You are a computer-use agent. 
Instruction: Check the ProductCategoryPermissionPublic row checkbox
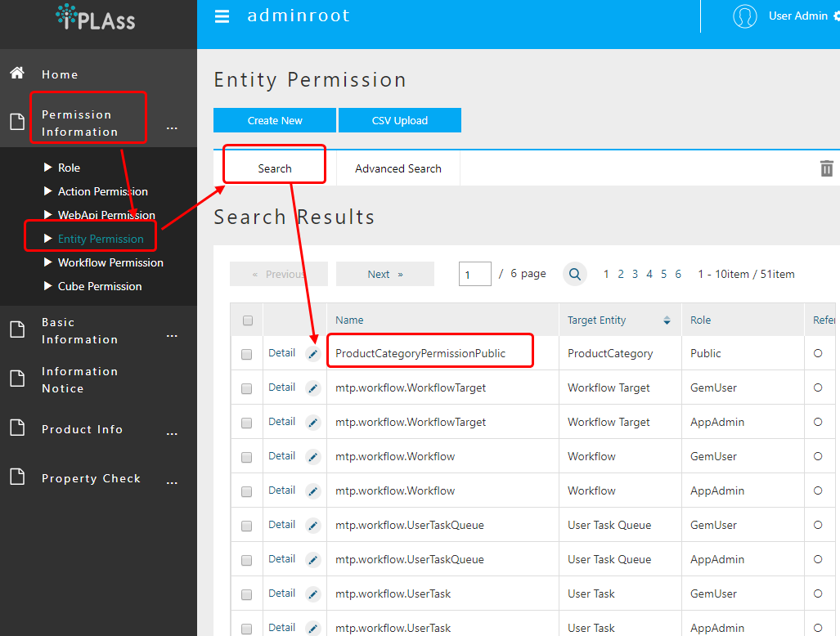(246, 355)
